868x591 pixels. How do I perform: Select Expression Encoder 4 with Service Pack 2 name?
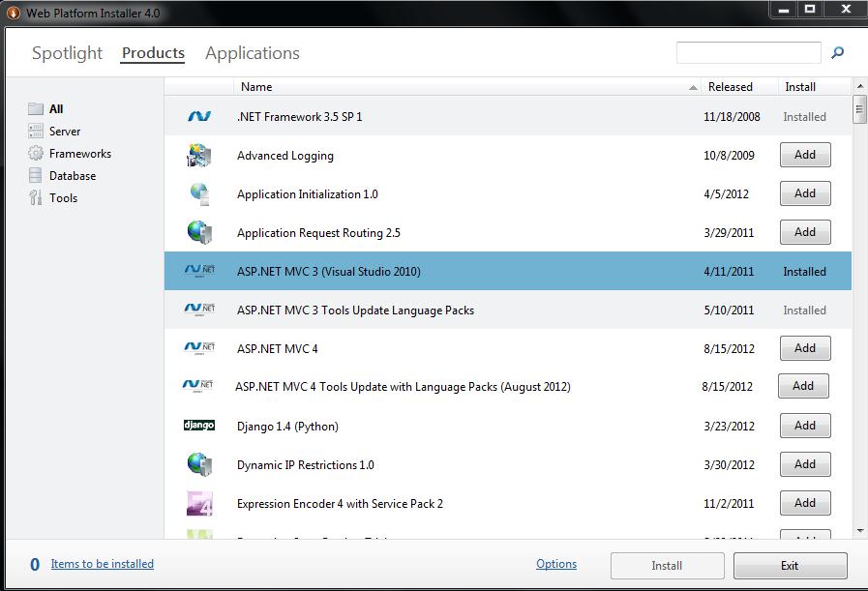[340, 504]
